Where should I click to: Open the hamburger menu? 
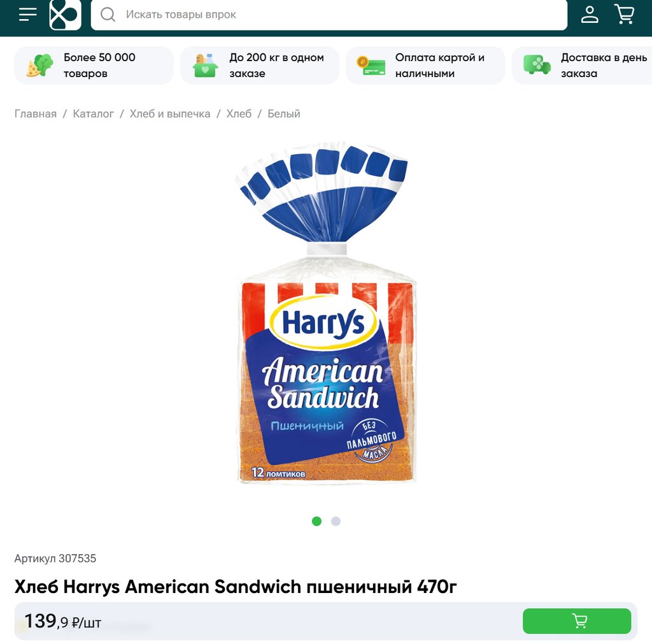point(28,14)
